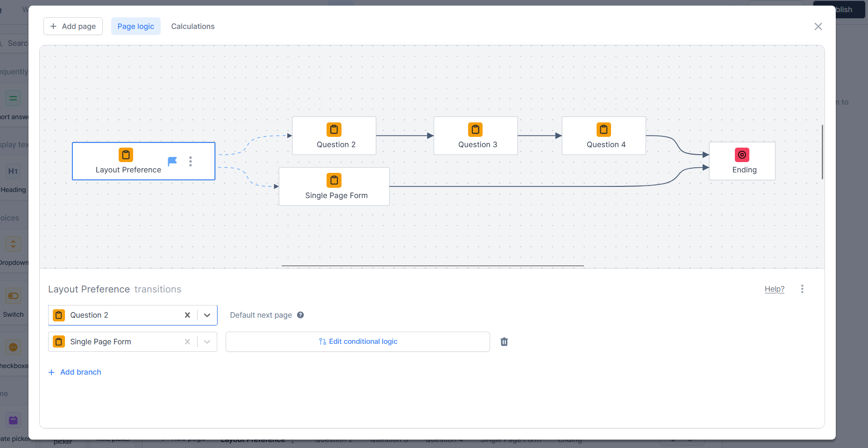Click the Checkboxes field icon in sidebar
The width and height of the screenshot is (868, 448).
pyautogui.click(x=13, y=347)
